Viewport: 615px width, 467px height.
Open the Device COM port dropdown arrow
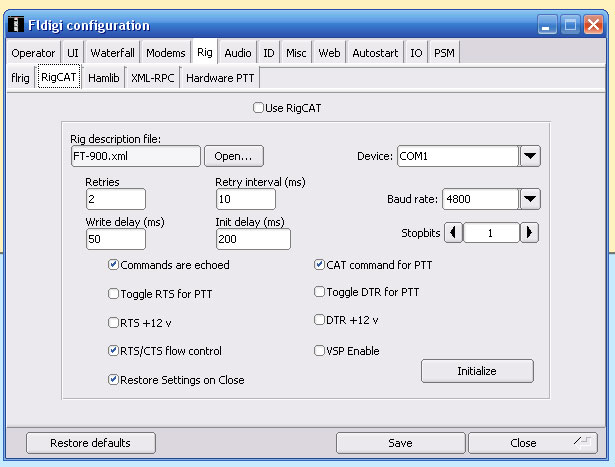pyautogui.click(x=530, y=156)
